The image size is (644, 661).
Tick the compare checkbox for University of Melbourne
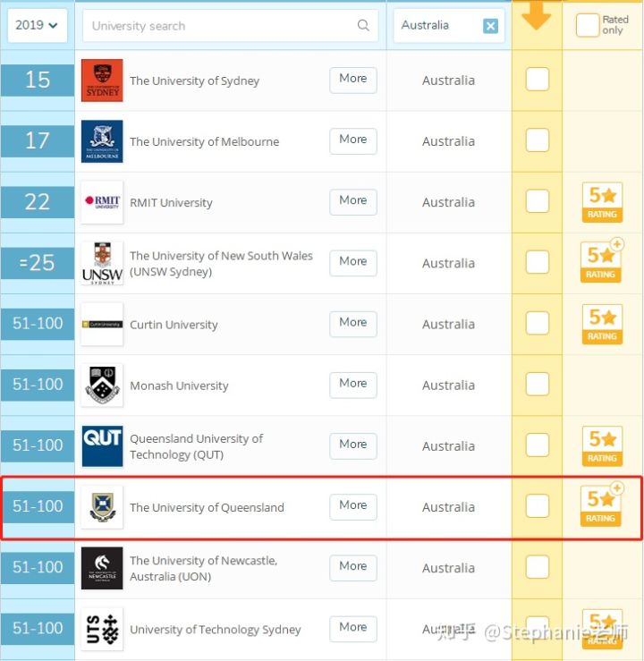click(538, 140)
